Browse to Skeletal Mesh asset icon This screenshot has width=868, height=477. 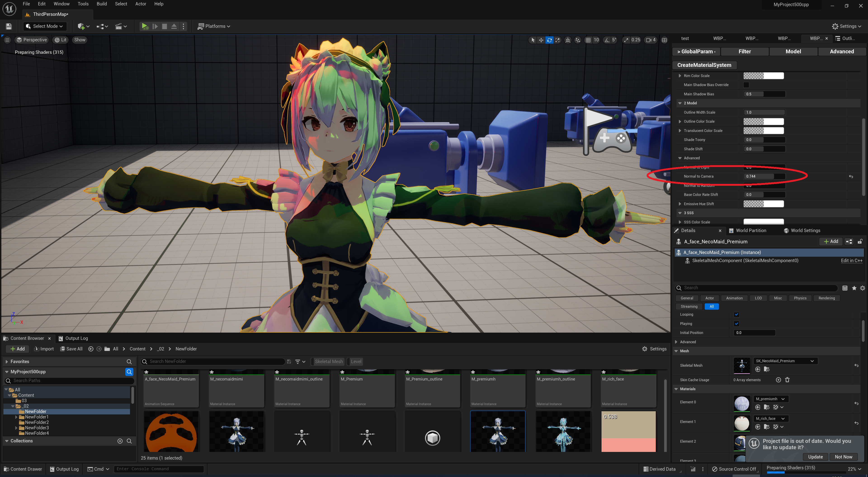pyautogui.click(x=767, y=369)
